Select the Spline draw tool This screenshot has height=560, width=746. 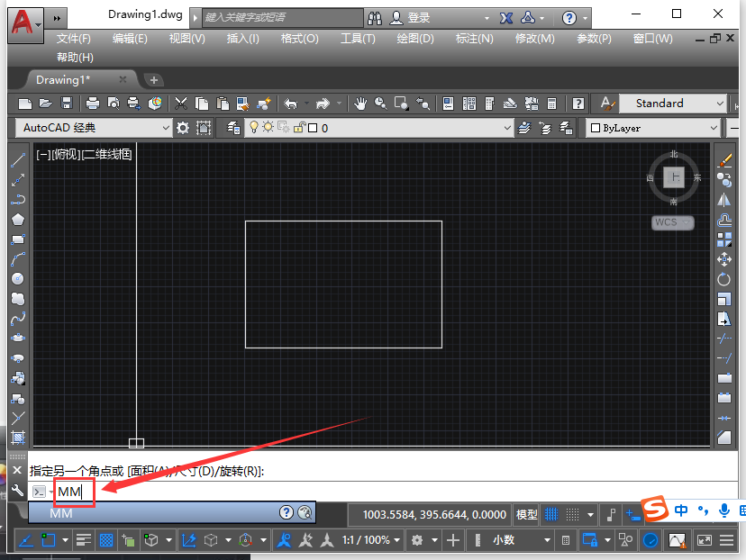click(18, 319)
